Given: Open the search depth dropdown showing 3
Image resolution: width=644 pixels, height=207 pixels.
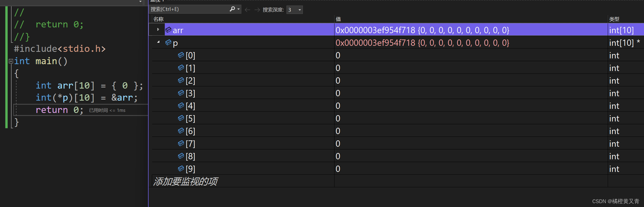Looking at the screenshot, I should 294,10.
